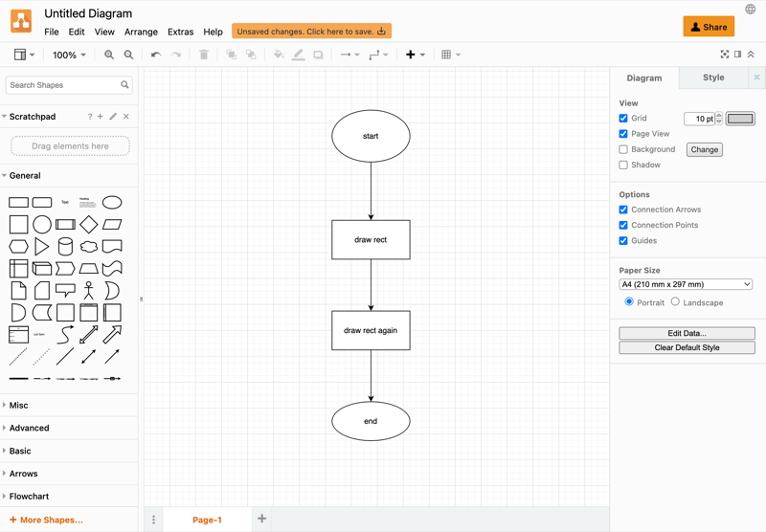Toggle Connection Arrows checkbox
Viewport: 766px width, 532px height.
coord(623,210)
